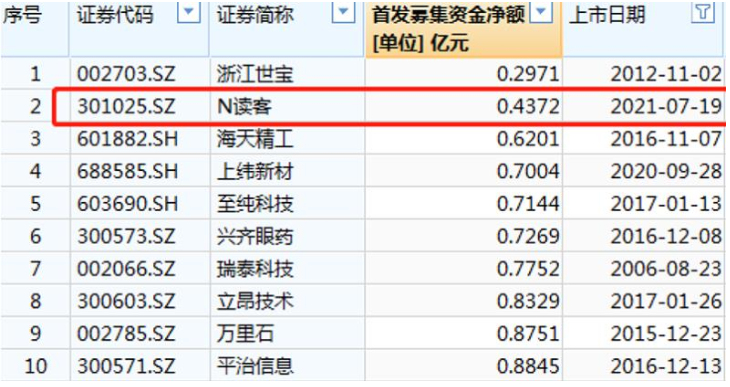730x387 pixels.
Task: Select code cell 002066.SZ
Action: tap(126, 269)
